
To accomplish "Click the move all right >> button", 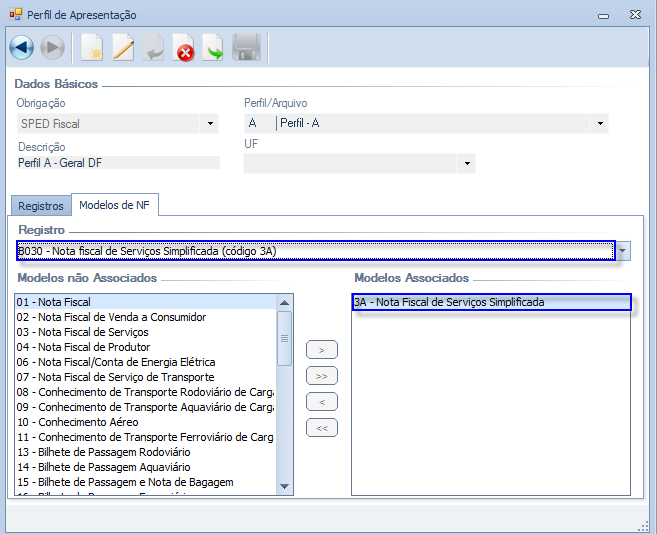I will [321, 376].
